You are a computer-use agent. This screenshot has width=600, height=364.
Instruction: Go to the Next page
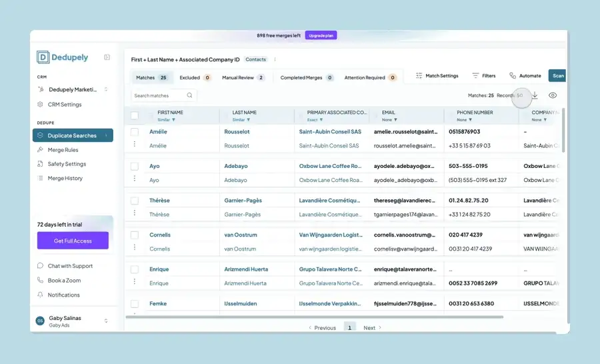pos(372,327)
